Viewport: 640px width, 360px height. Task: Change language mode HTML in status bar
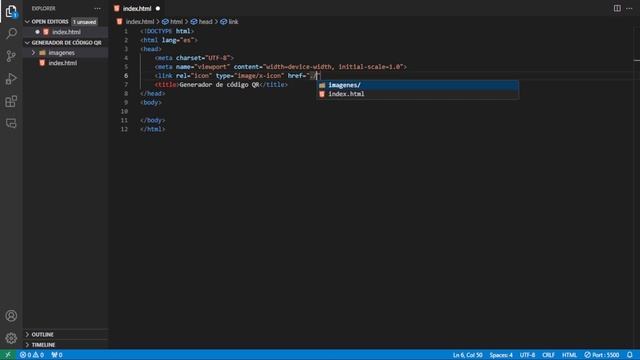tap(569, 355)
